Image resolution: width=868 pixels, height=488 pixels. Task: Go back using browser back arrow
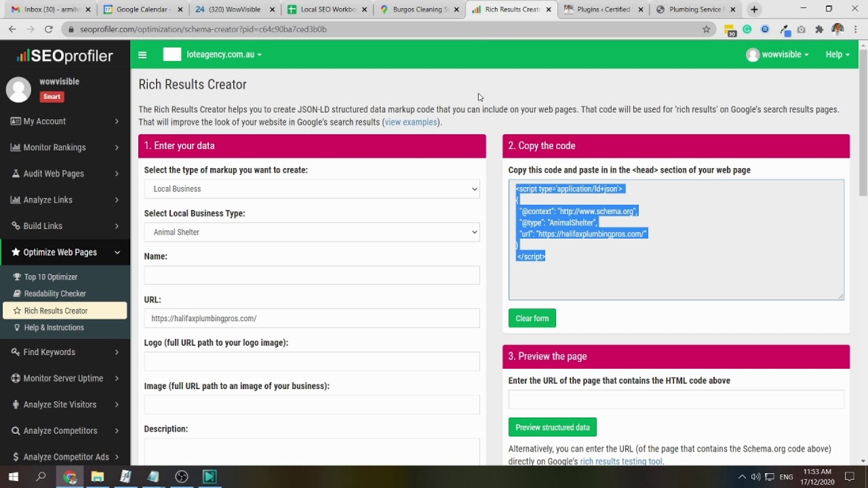tap(12, 29)
